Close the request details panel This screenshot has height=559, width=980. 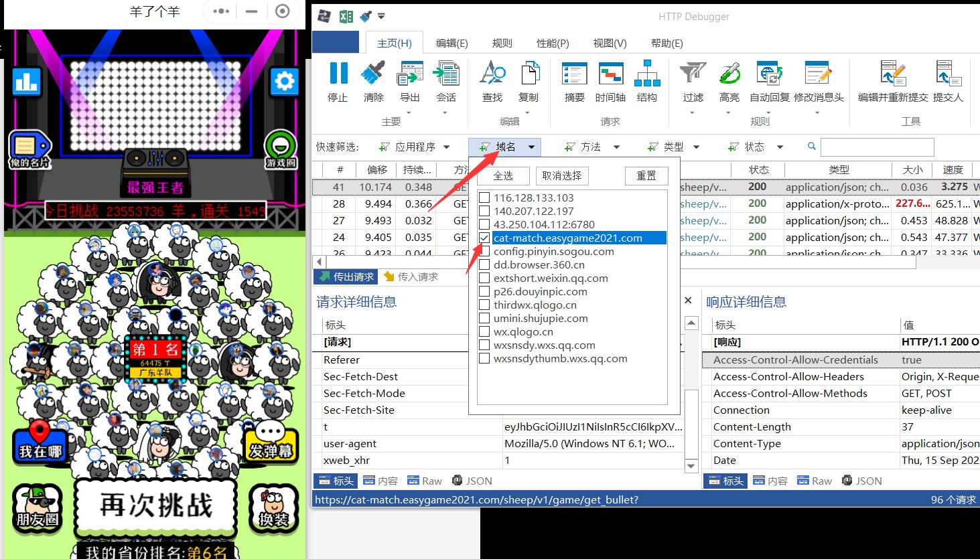pyautogui.click(x=688, y=301)
